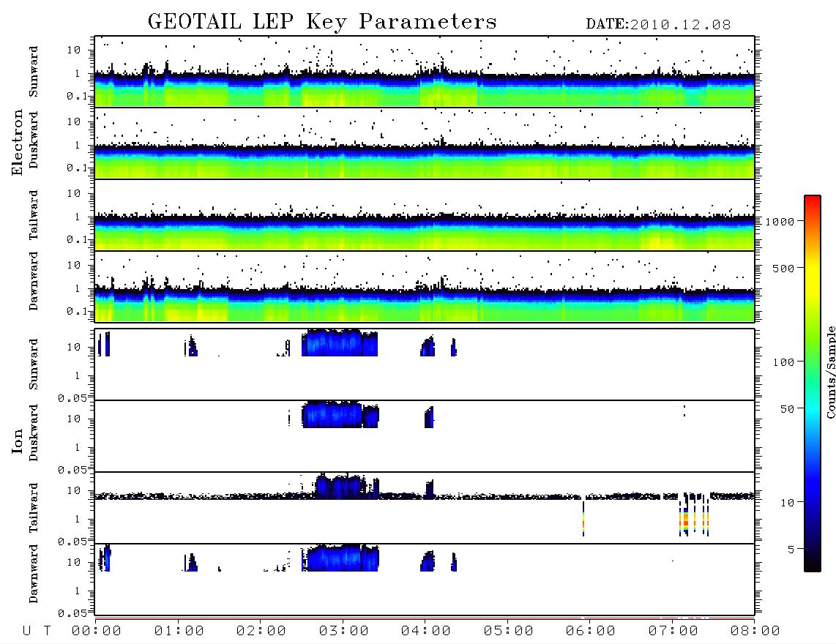Select the Electron 'Duskward' panel label
The image size is (836, 644).
(x=34, y=141)
